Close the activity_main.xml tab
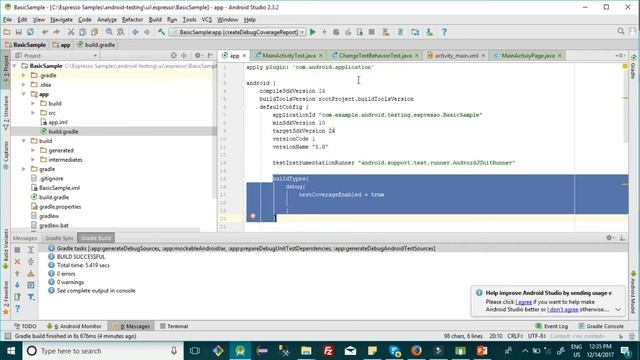This screenshot has height=360, width=640. (x=483, y=56)
